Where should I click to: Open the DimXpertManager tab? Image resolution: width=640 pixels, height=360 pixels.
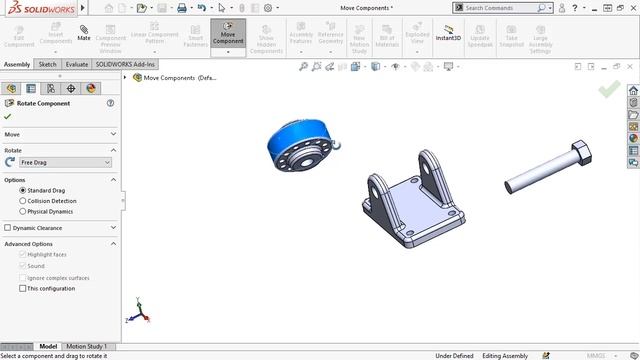[x=71, y=88]
